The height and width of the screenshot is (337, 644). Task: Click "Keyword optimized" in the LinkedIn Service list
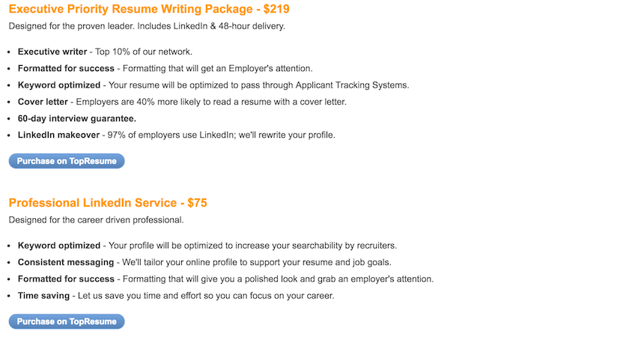click(59, 246)
